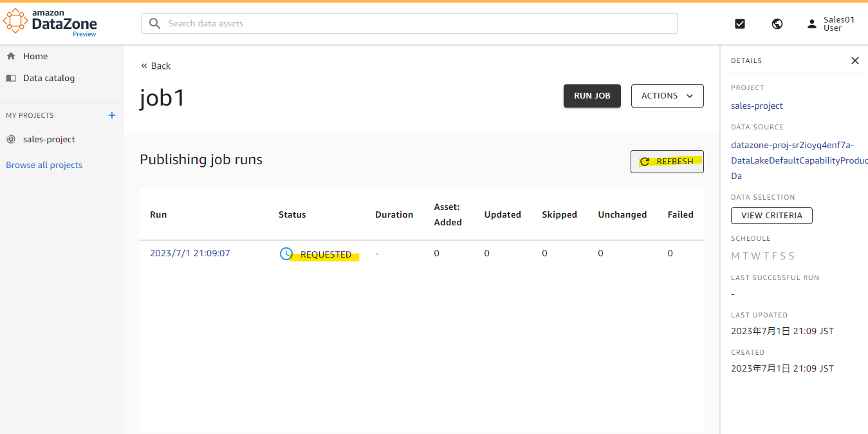Click the Amazon DataZone logo
The image size is (868, 434).
pos(50,23)
